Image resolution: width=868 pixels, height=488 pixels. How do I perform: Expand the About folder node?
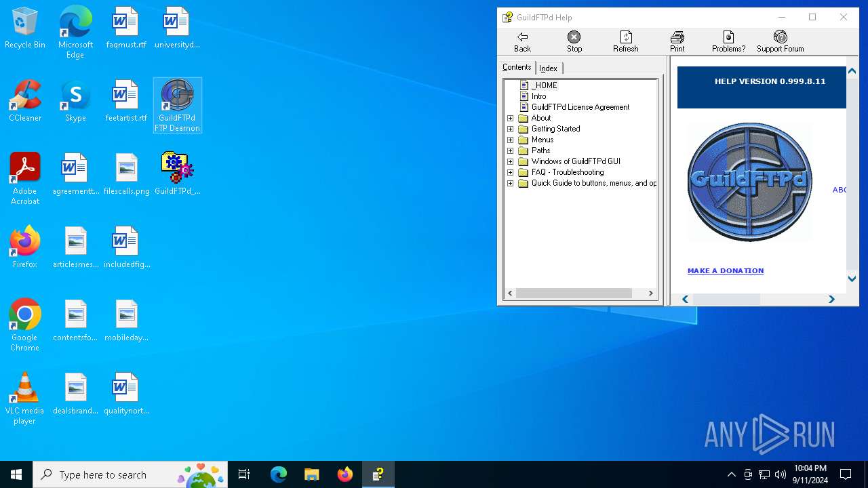pos(511,118)
